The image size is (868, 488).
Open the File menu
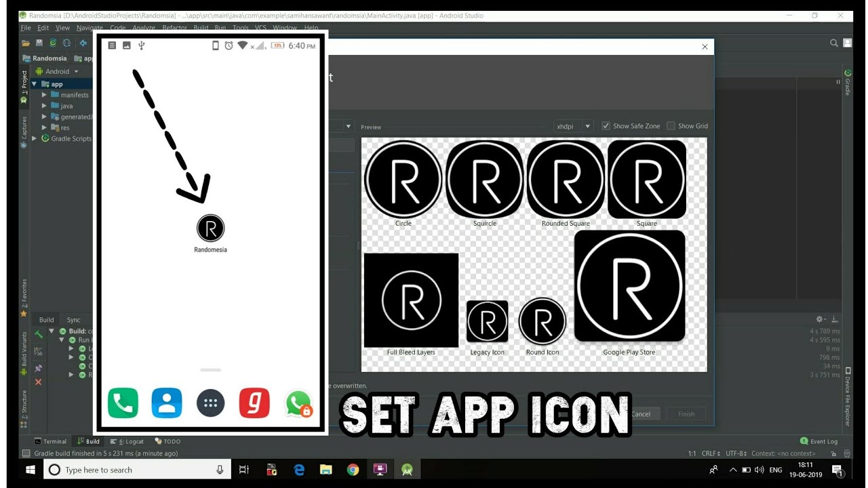point(26,28)
